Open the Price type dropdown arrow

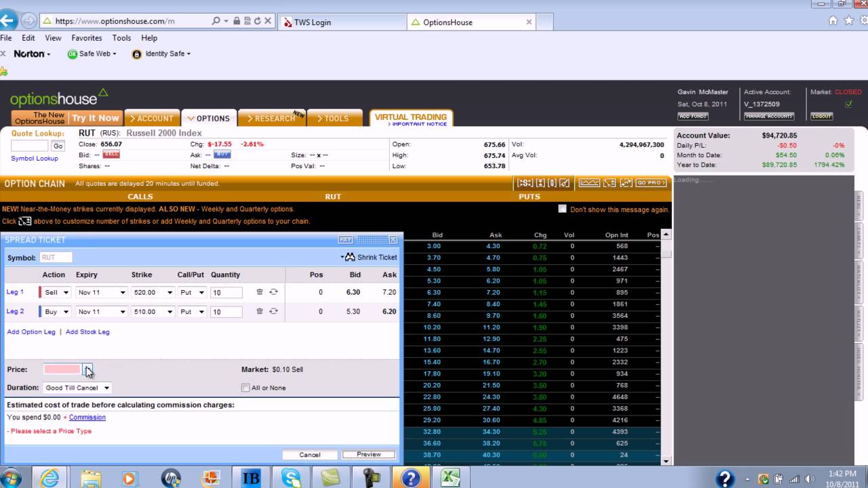tap(87, 369)
